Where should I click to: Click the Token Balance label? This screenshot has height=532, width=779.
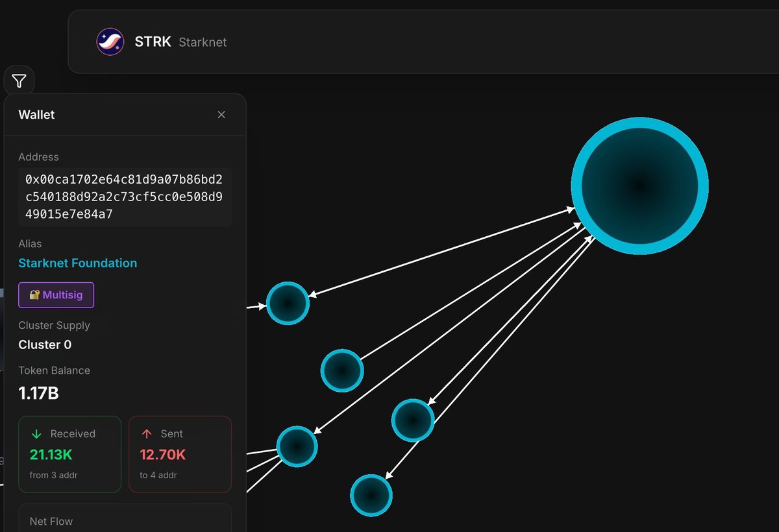55,370
